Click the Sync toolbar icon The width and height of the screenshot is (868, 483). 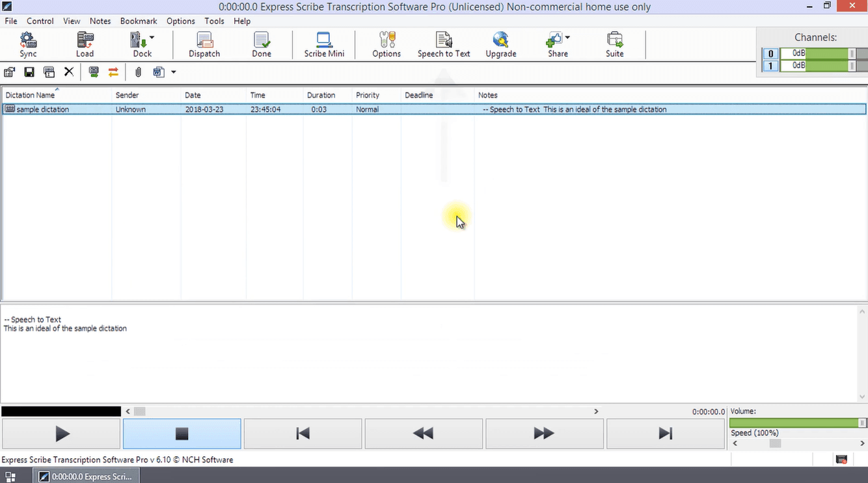(28, 45)
